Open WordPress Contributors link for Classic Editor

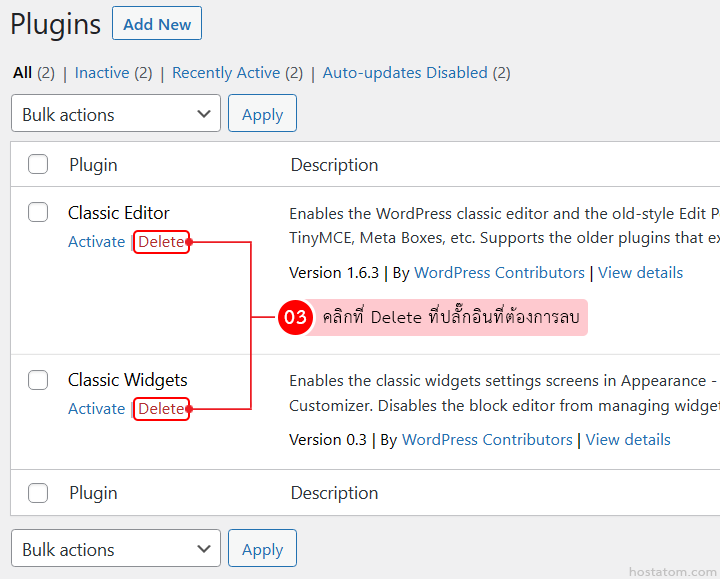[499, 273]
